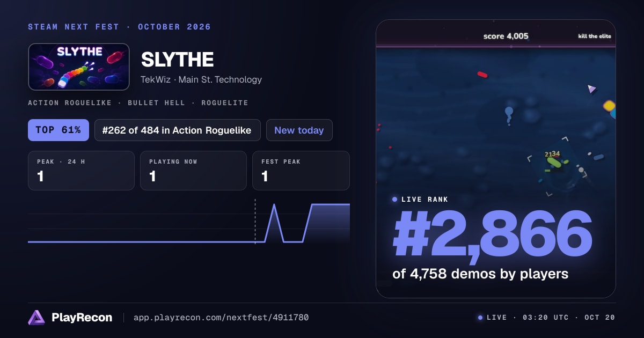This screenshot has height=338, width=644.
Task: Click the dashed vertical marker on the chart
Action: coord(255,221)
